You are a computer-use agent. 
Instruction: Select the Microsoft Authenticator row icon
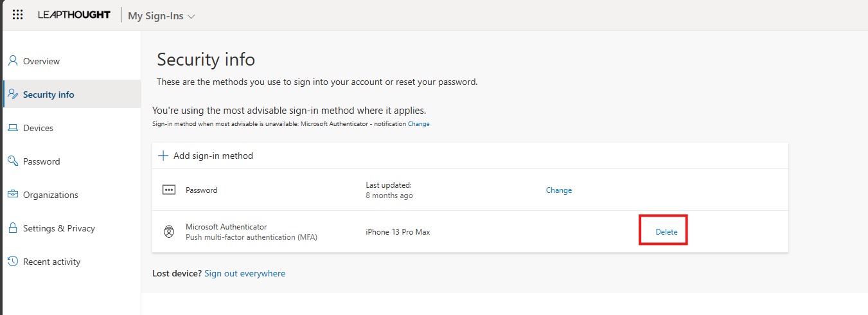[168, 232]
